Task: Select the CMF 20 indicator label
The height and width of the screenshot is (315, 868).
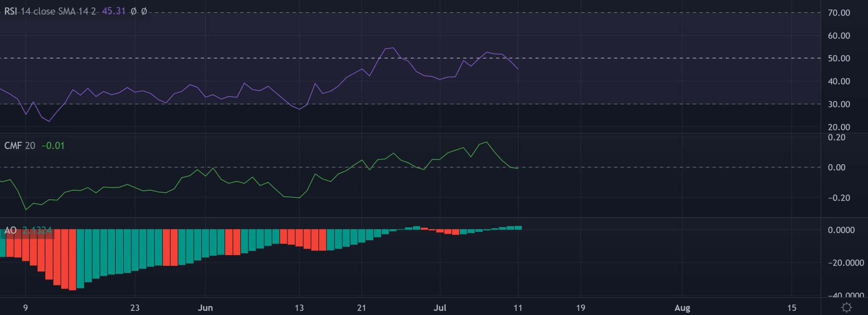Action: (20, 146)
